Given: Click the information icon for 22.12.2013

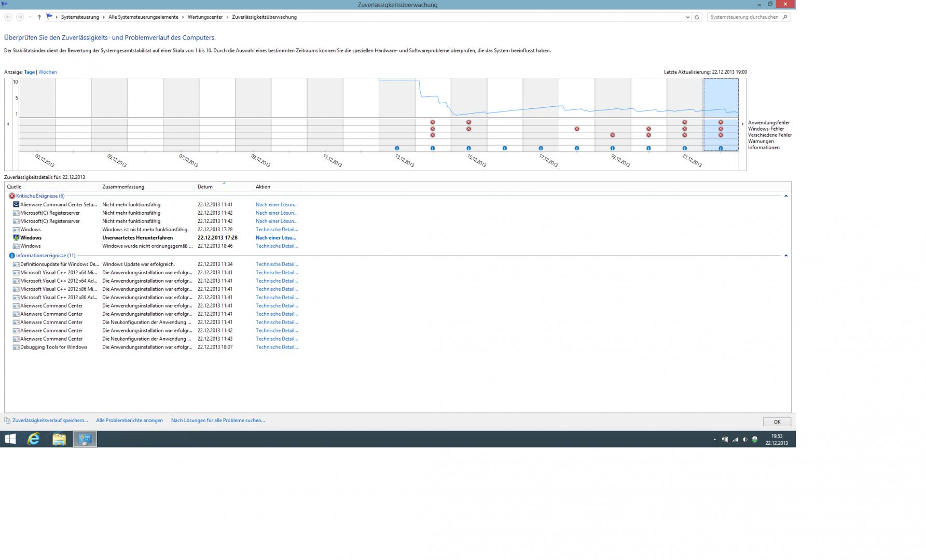Looking at the screenshot, I should [721, 148].
